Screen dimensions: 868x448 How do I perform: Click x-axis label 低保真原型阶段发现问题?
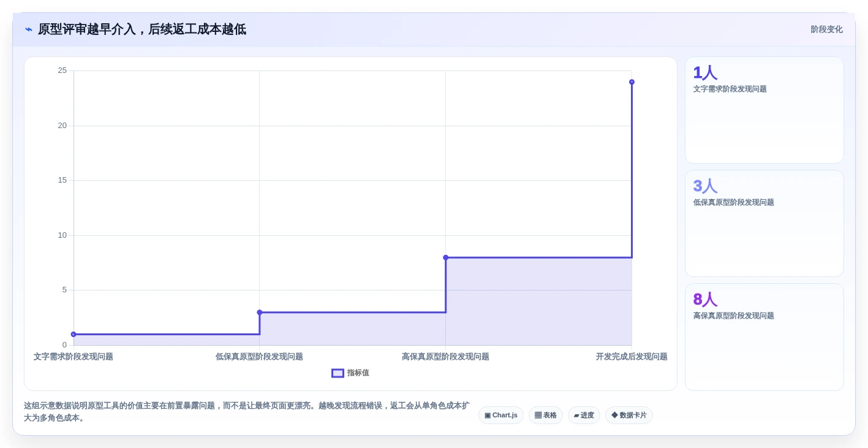[259, 357]
